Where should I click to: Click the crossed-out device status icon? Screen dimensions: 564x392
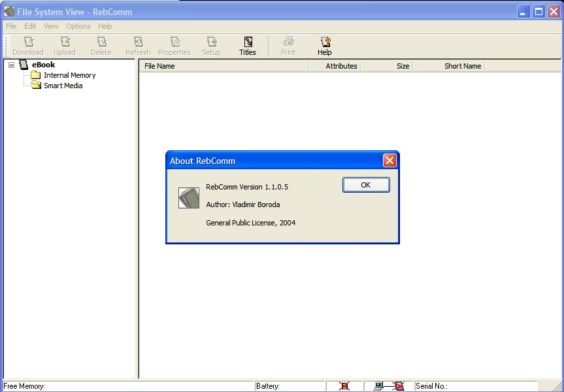click(x=344, y=386)
